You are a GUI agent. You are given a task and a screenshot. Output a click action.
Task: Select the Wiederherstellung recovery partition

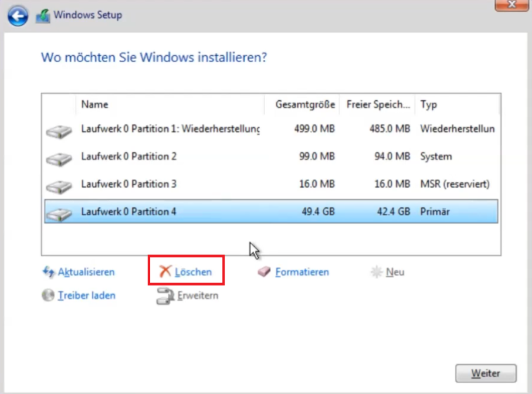click(176, 129)
